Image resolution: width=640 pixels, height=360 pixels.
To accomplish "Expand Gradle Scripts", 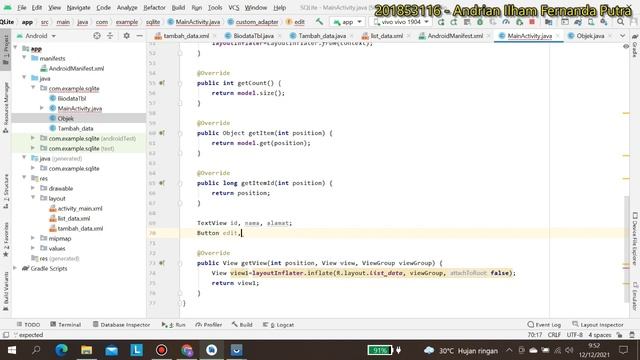I will (x=16, y=268).
